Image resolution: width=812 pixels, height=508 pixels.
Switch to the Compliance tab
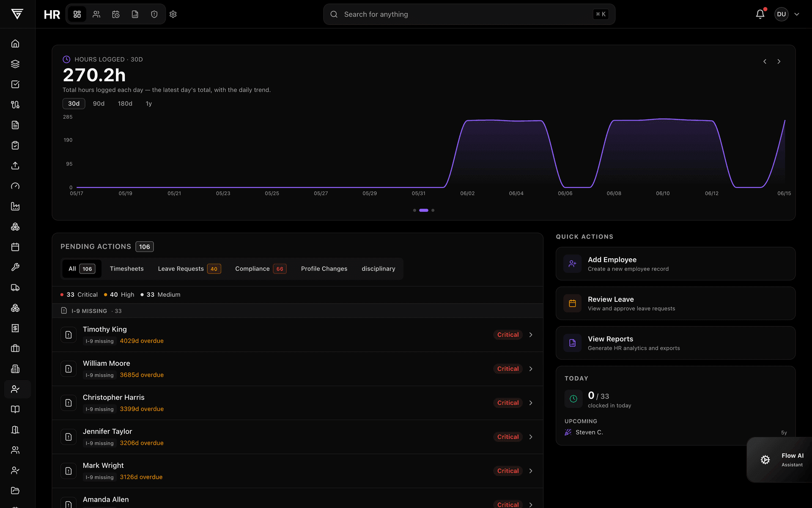pyautogui.click(x=261, y=269)
